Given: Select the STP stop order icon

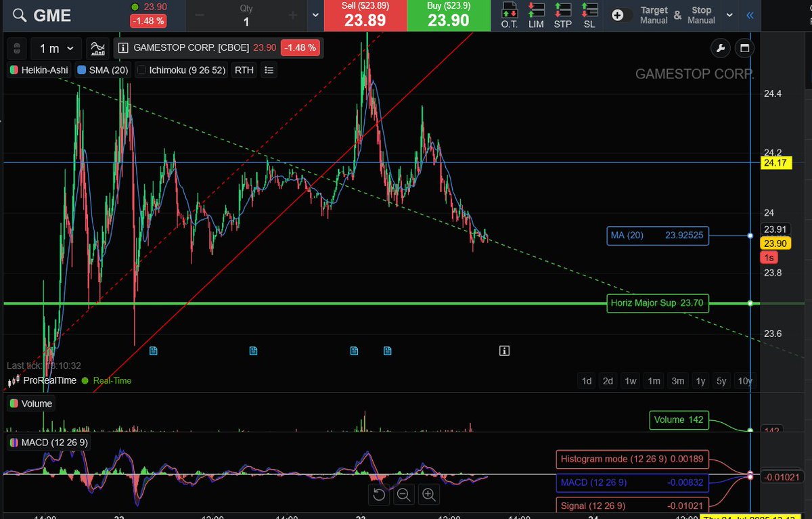Looking at the screenshot, I should tap(563, 15).
